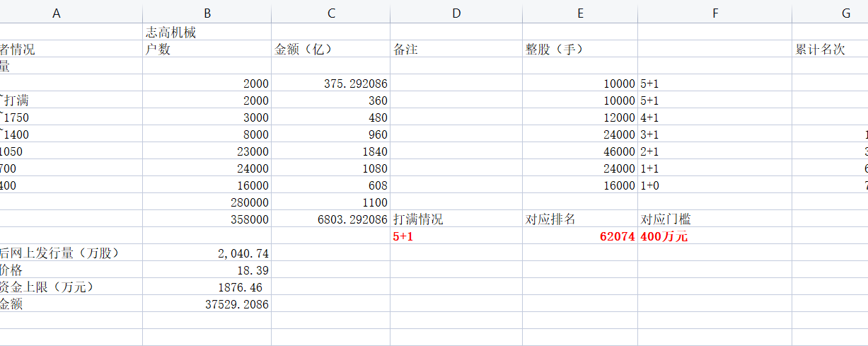Select column header A

[x=71, y=12]
